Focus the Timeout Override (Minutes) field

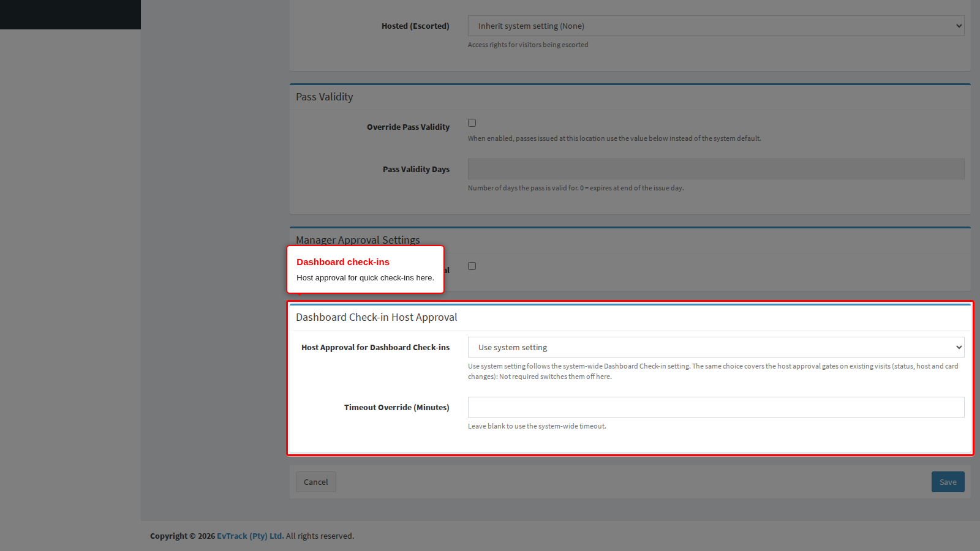716,407
